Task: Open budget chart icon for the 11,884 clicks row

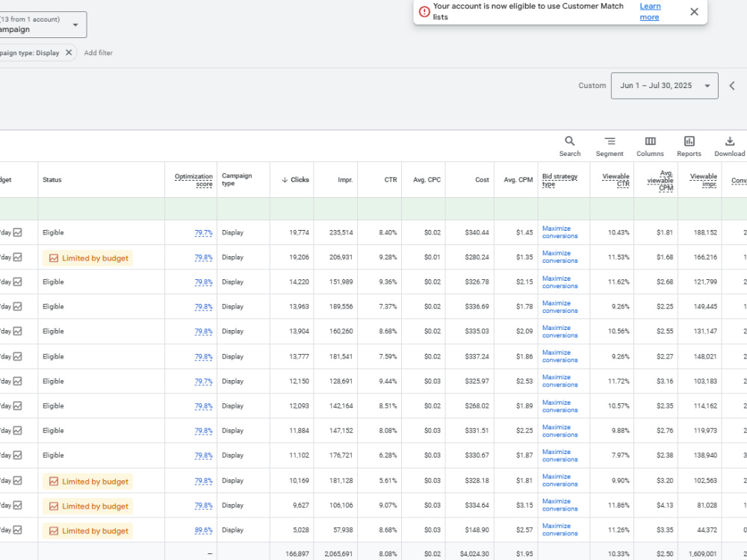Action: point(18,431)
